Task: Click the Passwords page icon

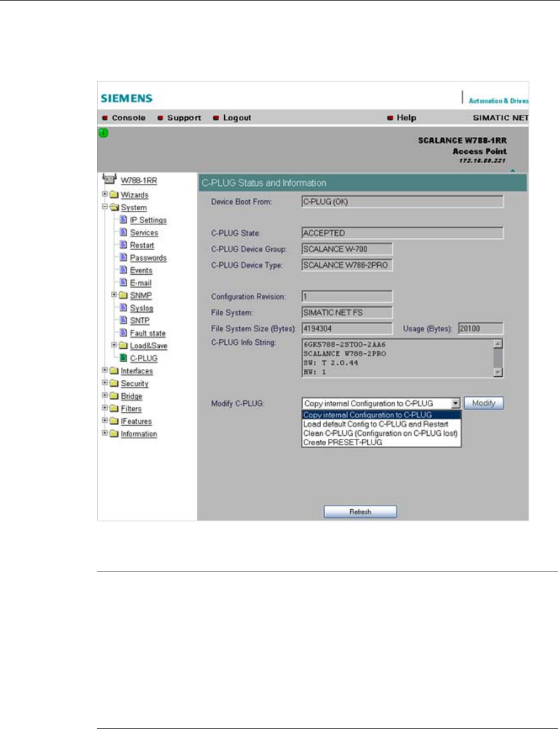Action: click(123, 257)
